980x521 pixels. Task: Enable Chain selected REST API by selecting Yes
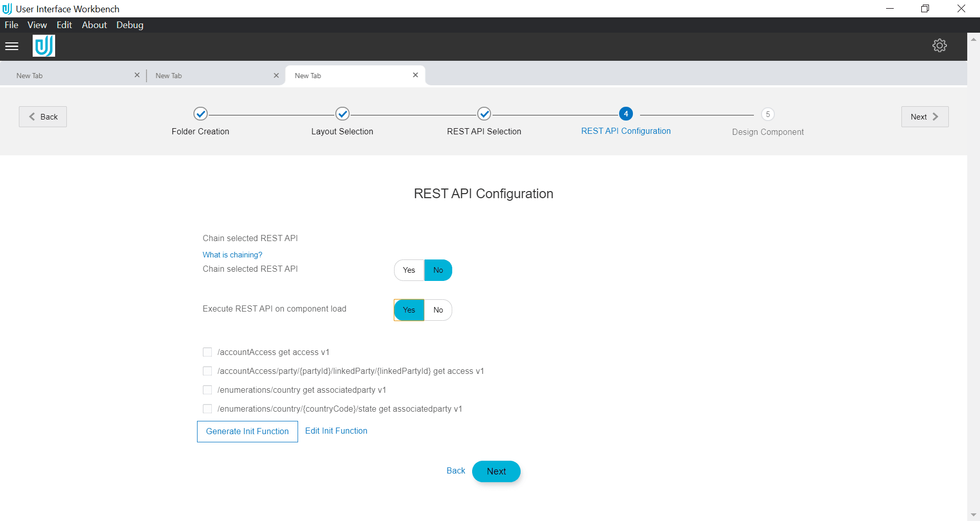pos(408,270)
